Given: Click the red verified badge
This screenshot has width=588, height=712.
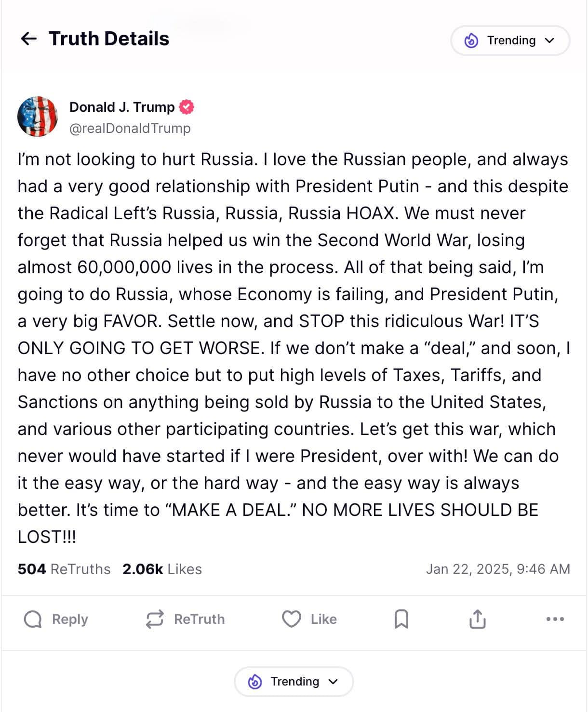Looking at the screenshot, I should point(187,107).
